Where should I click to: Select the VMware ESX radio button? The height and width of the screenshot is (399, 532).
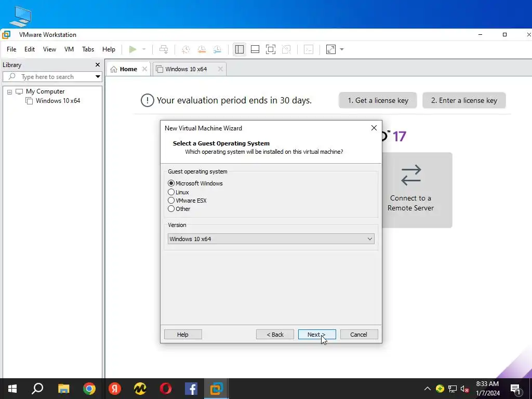(x=171, y=201)
